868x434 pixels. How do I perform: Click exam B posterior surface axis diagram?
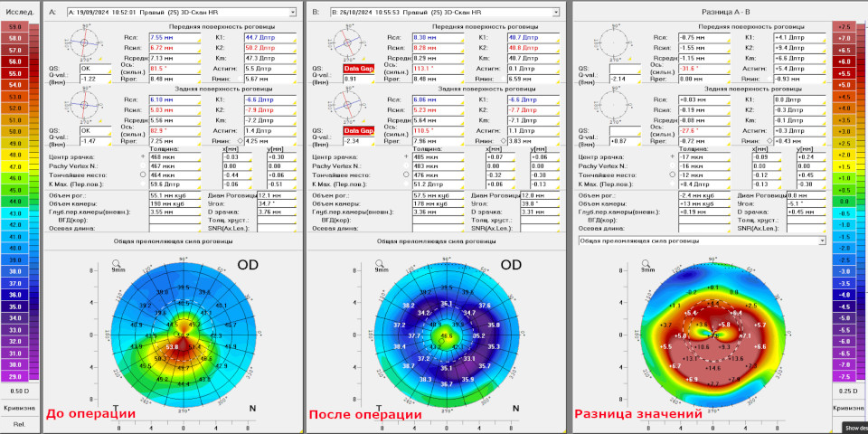(x=346, y=105)
